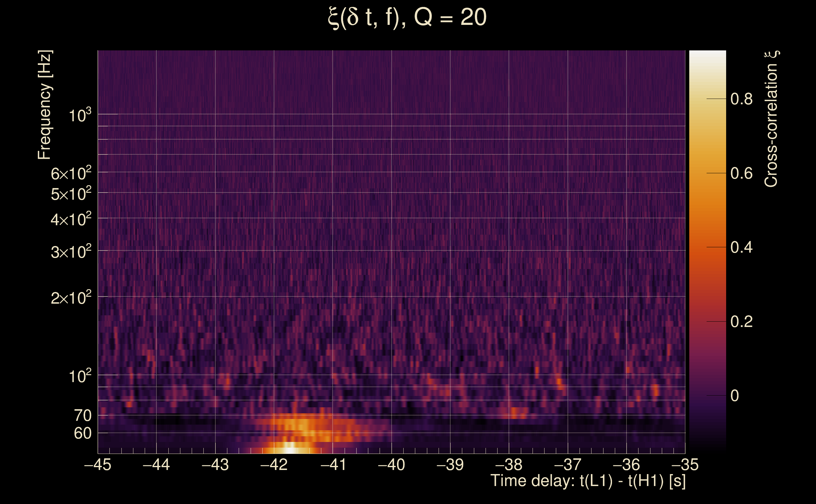Screen dimensions: 816x504
Task: Click the 0.4 mark on the colorbar
Action: 741,247
